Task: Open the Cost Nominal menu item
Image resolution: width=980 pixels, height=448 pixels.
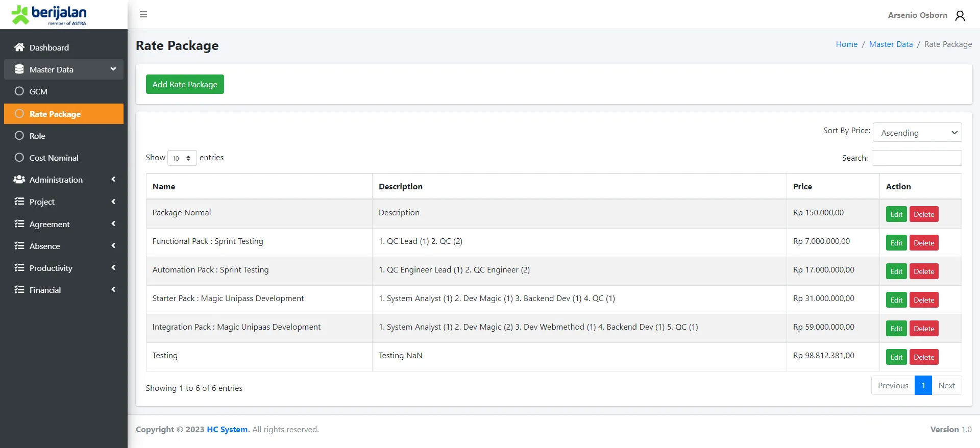Action: 54,158
